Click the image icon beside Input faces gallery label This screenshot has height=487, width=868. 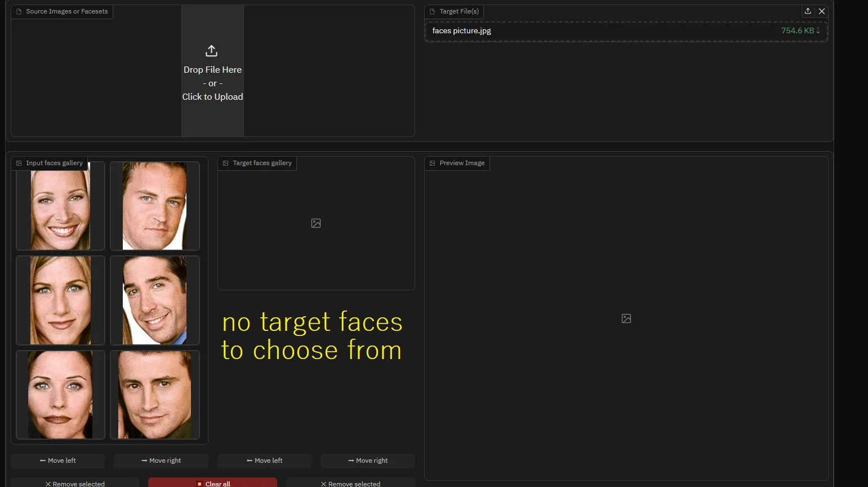point(19,163)
